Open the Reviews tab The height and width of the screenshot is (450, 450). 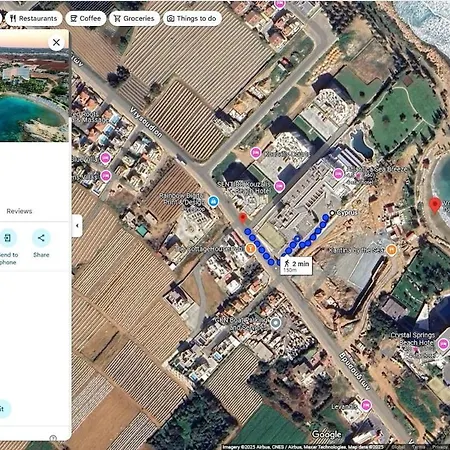19,211
